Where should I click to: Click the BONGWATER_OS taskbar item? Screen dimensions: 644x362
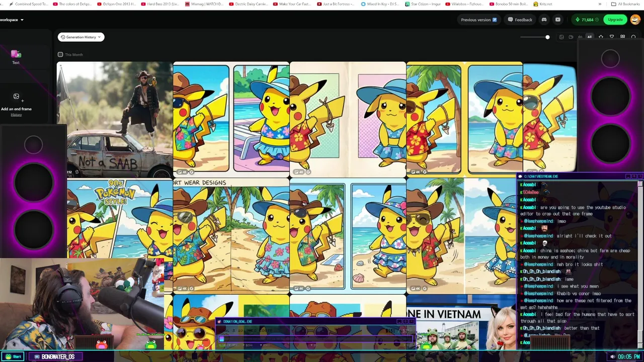coord(55,356)
